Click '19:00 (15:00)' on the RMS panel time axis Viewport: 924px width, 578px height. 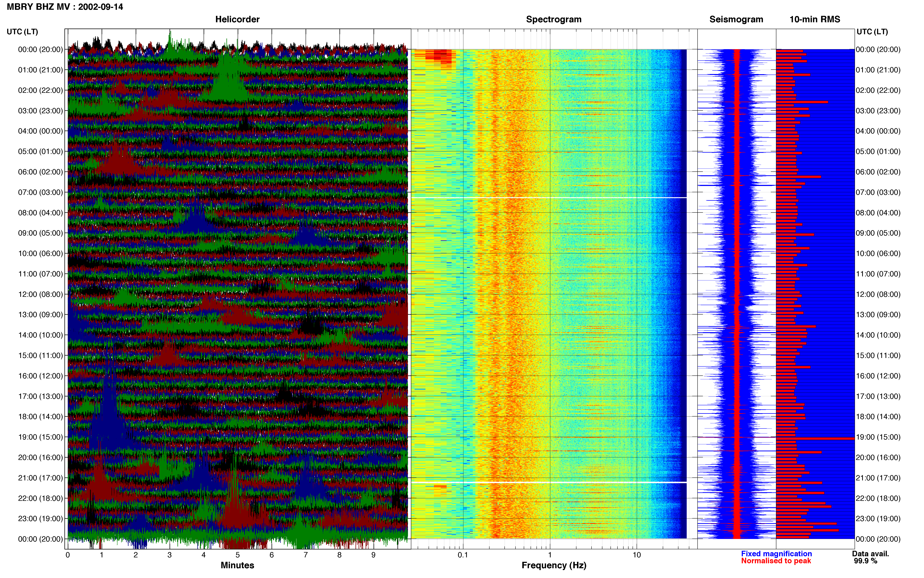click(878, 437)
